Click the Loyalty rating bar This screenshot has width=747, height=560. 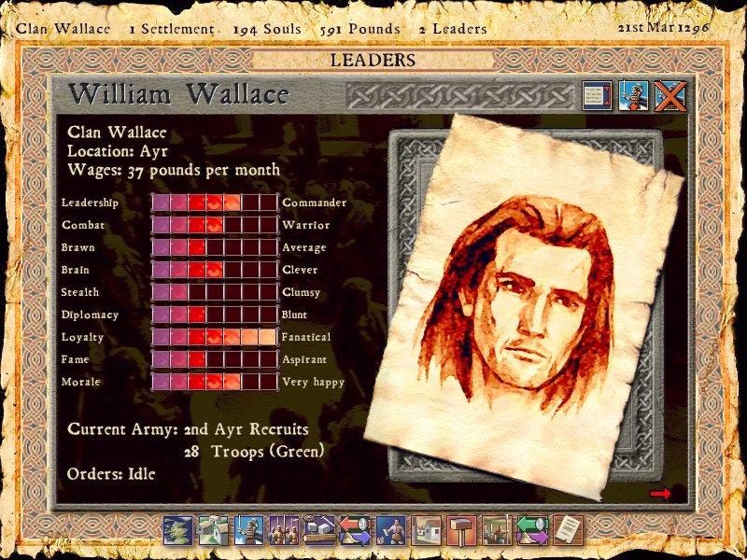point(215,337)
